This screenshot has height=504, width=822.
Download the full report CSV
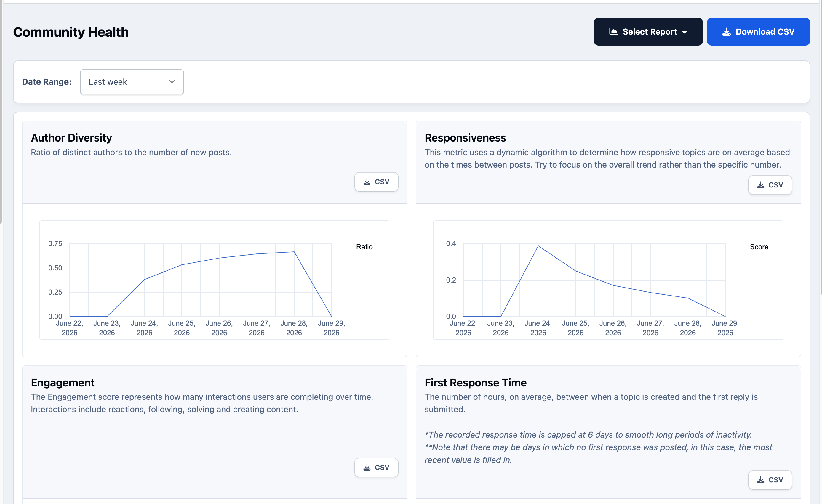point(758,32)
